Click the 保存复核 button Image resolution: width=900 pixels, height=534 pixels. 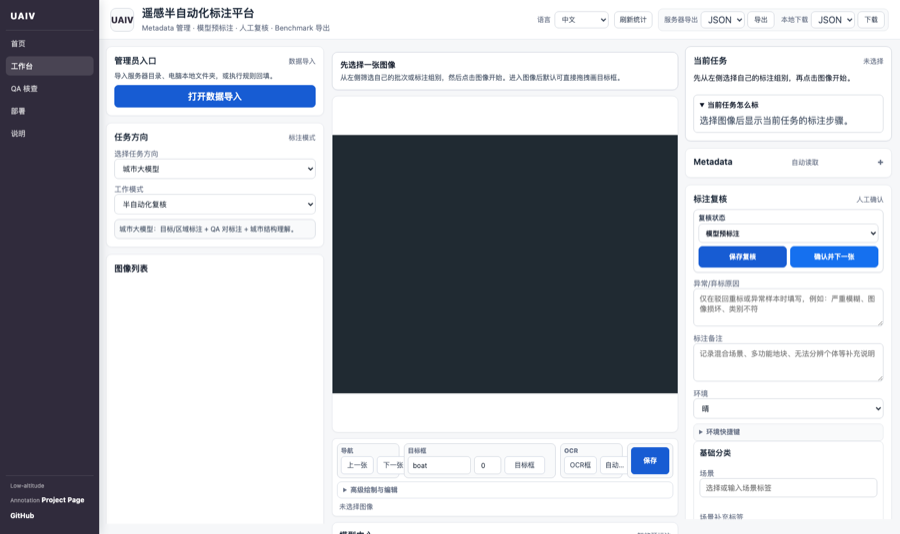pyautogui.click(x=742, y=257)
